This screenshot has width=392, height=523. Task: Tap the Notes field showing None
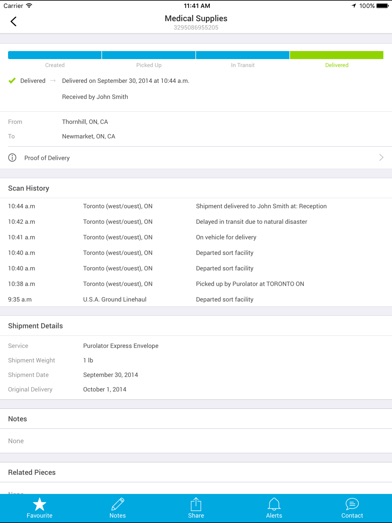pyautogui.click(x=196, y=441)
